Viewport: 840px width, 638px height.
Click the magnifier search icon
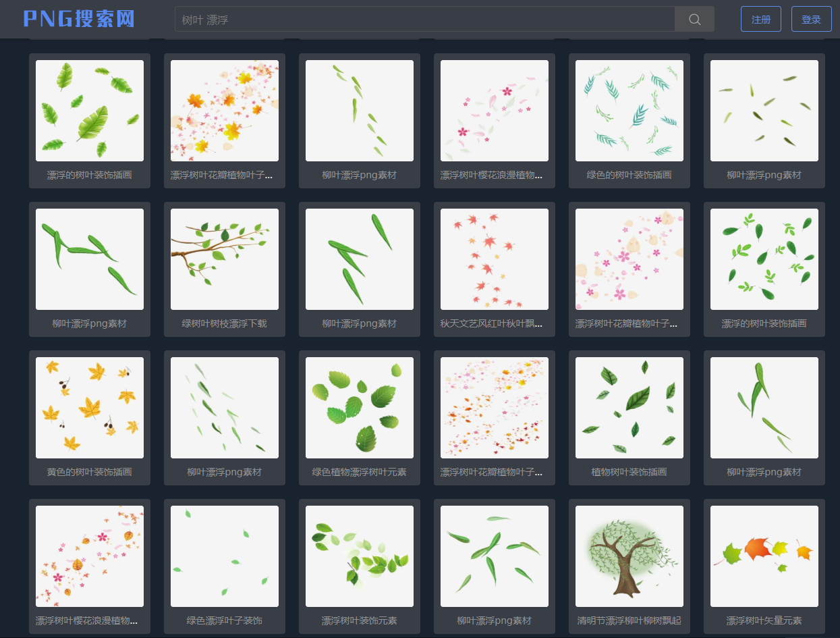694,19
